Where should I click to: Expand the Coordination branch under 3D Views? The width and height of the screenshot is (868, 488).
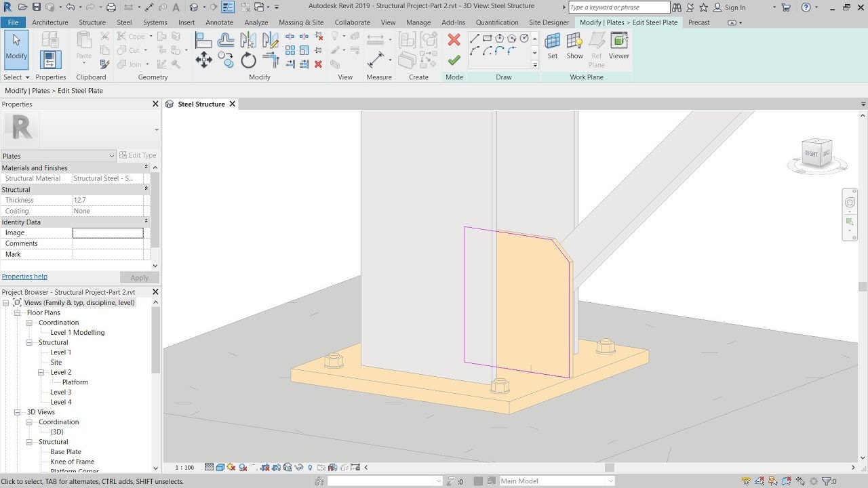click(28, 422)
